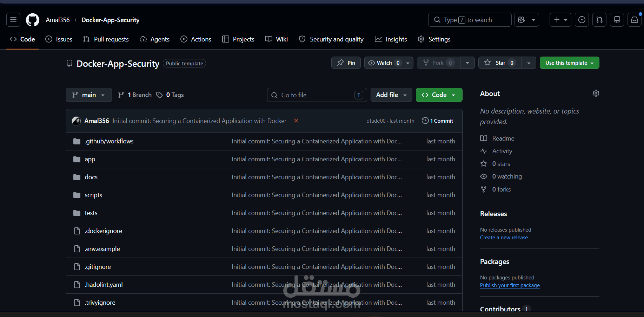View the 1 Commit history link
This screenshot has height=317, width=644.
click(438, 121)
